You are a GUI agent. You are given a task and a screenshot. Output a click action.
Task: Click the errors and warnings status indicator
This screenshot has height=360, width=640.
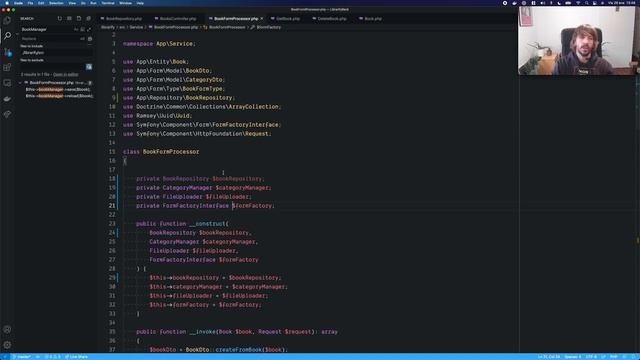coord(52,357)
